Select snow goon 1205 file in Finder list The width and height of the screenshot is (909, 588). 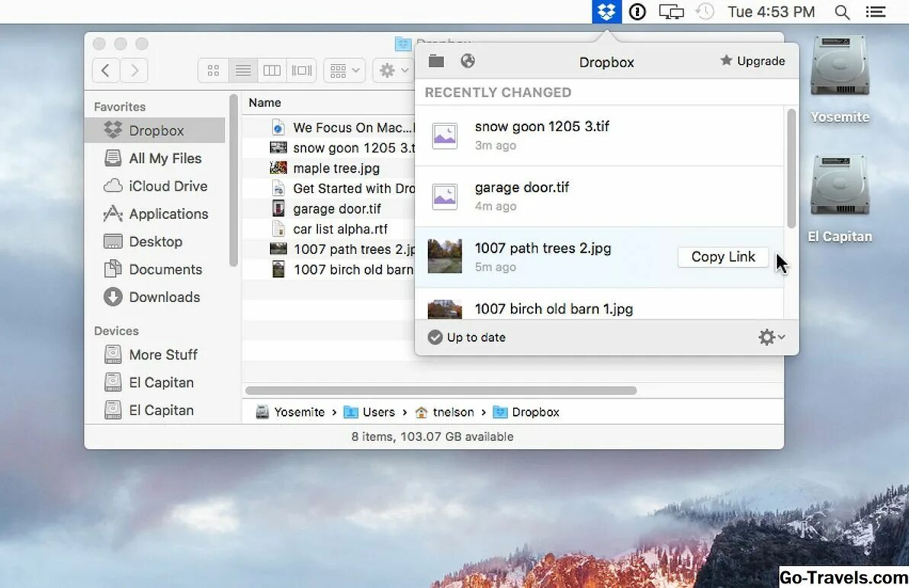click(x=329, y=148)
